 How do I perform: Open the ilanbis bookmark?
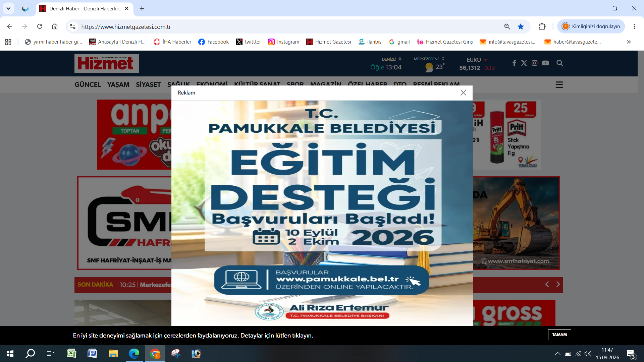pyautogui.click(x=370, y=42)
